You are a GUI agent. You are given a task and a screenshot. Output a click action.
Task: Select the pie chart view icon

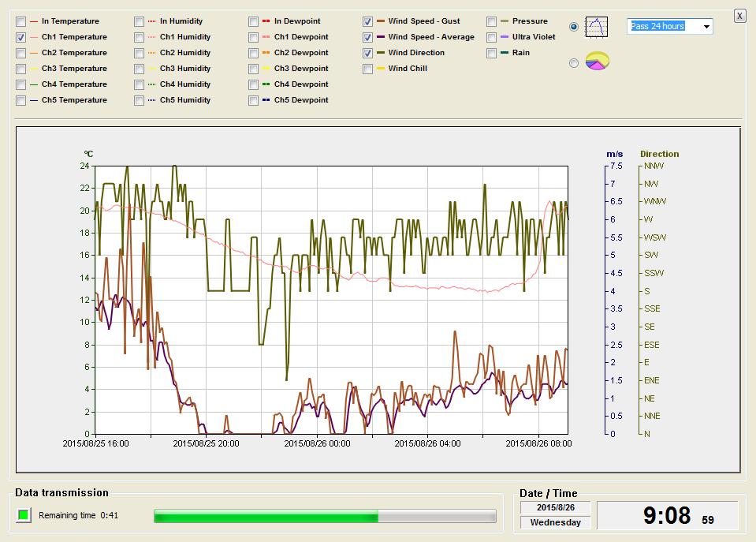click(596, 62)
